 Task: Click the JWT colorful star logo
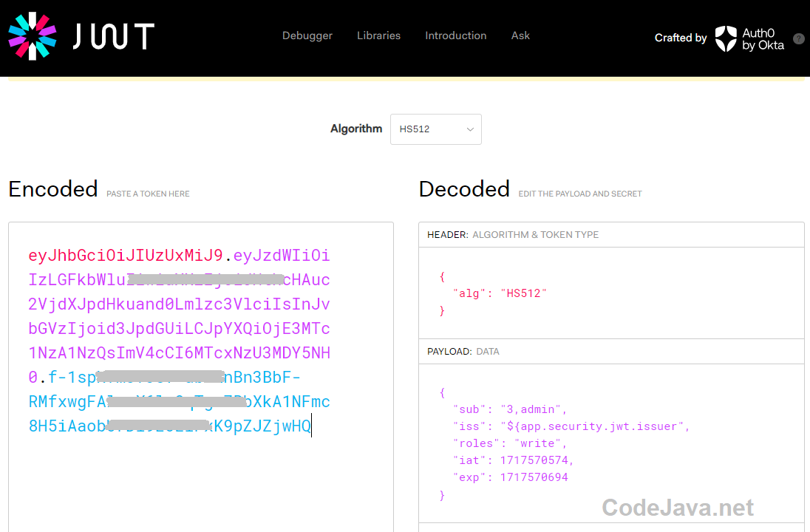pos(33,36)
